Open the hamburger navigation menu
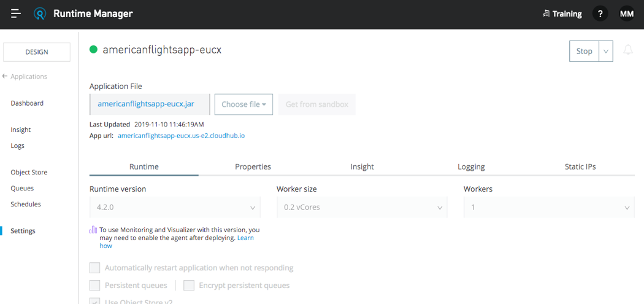This screenshot has height=304, width=644. pos(15,14)
